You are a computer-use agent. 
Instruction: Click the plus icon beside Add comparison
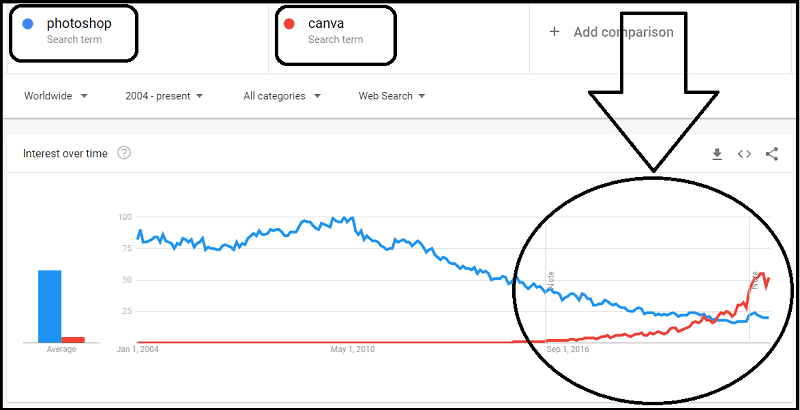[554, 32]
